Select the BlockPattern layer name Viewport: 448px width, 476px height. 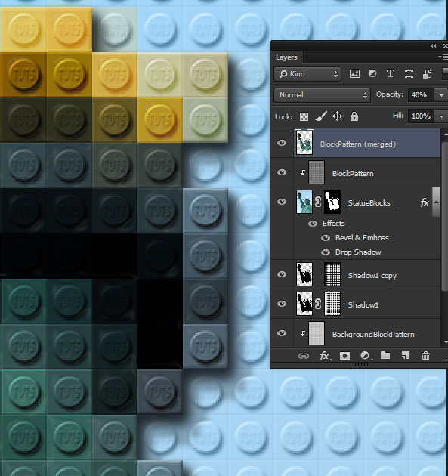(x=353, y=174)
